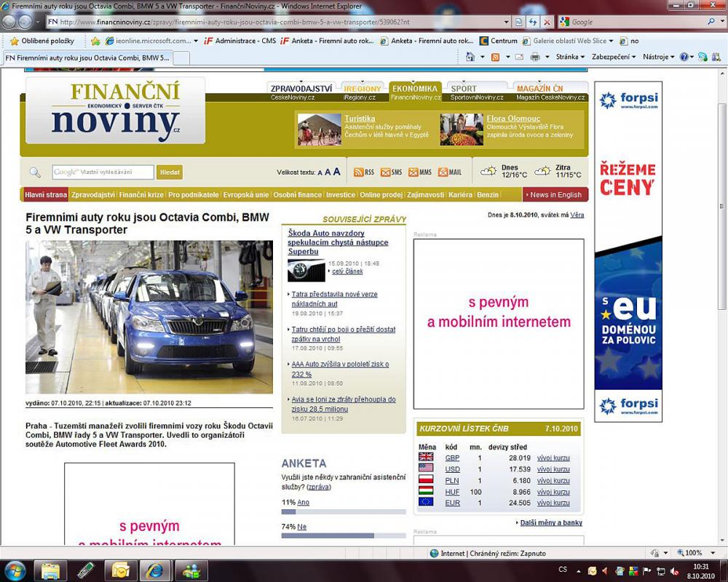Click the Ano 11% poll result bar
Viewport: 728px width, 582px height.
[344, 511]
